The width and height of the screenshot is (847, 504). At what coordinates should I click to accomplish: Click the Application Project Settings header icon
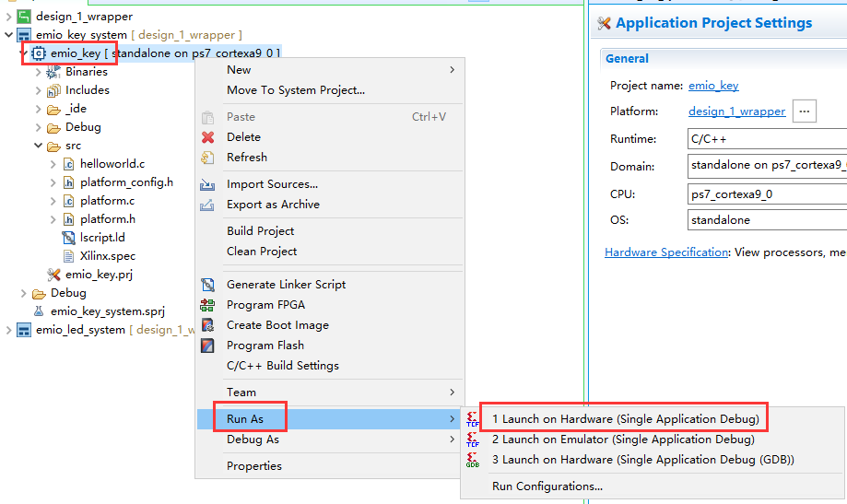coord(604,23)
